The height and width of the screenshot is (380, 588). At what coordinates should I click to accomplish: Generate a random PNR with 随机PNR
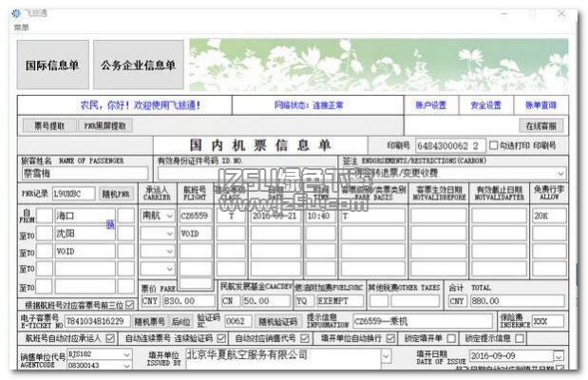coord(116,194)
